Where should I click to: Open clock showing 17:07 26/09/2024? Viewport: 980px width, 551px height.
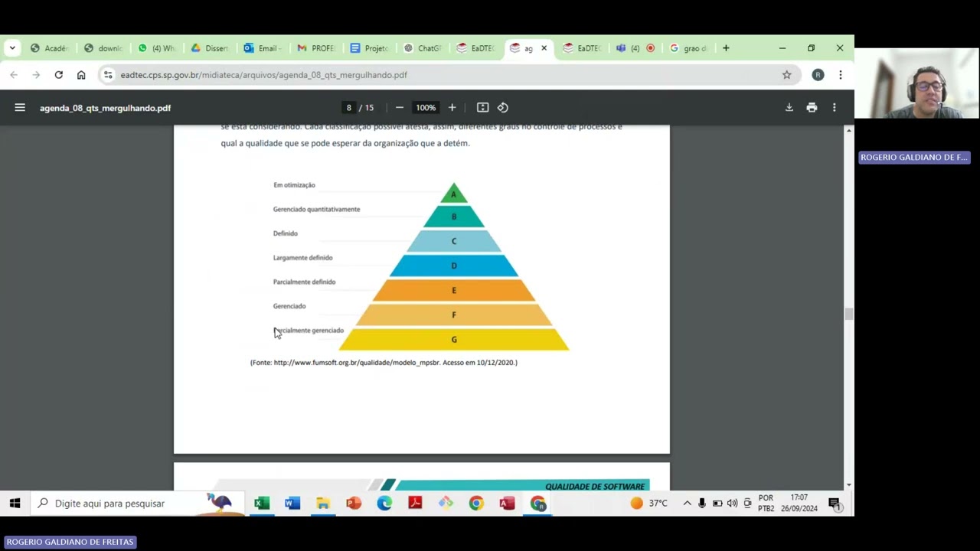(799, 503)
